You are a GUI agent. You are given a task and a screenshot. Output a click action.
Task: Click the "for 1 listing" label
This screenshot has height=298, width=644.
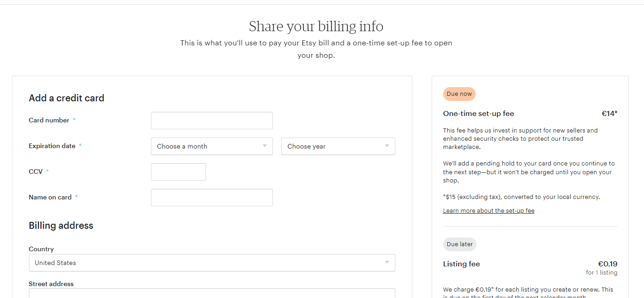601,272
